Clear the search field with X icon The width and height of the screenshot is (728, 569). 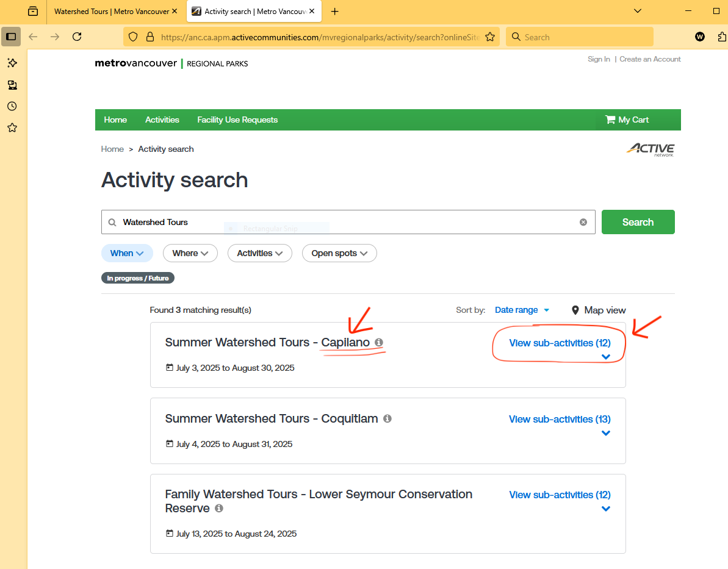pyautogui.click(x=583, y=223)
